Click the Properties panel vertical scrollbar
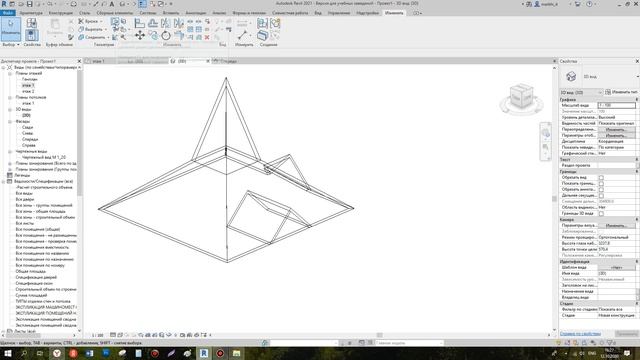Viewport: 640px width, 360px height. click(638, 293)
